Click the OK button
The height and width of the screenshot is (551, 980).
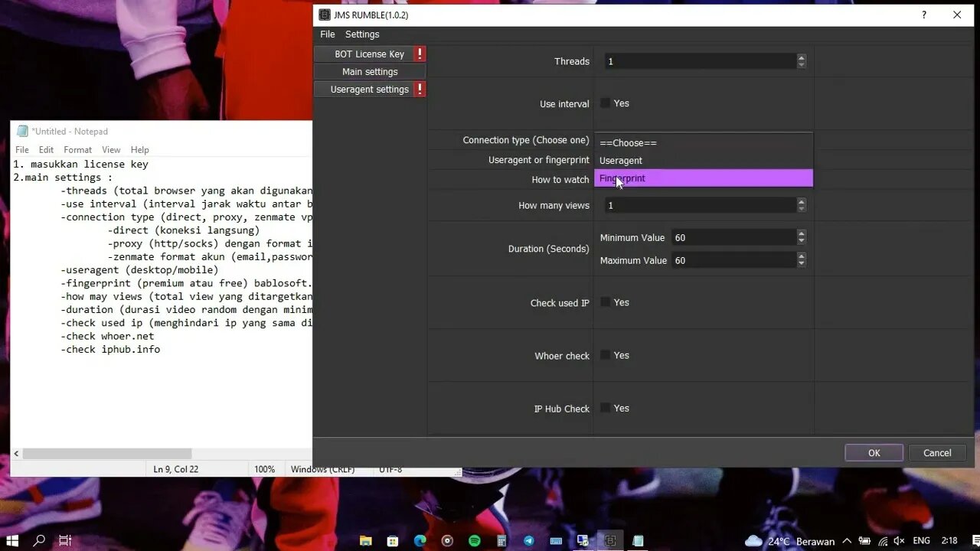pyautogui.click(x=874, y=453)
